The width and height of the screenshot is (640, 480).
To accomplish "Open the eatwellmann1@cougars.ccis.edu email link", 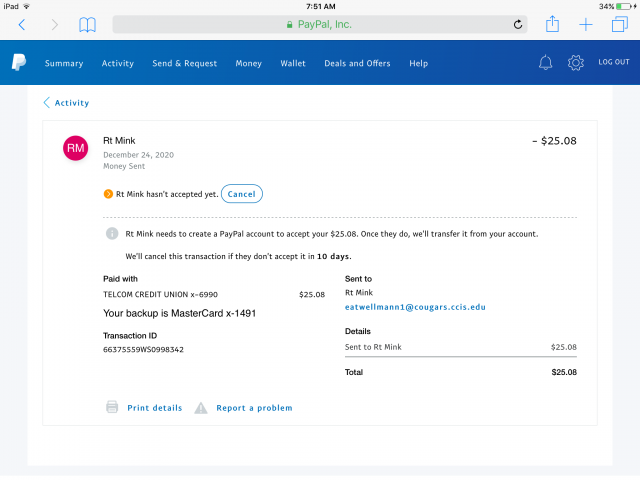I will point(415,307).
